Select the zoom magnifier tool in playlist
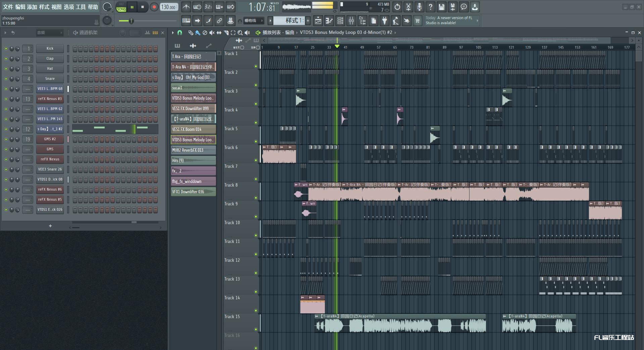644x350 pixels. [x=240, y=33]
